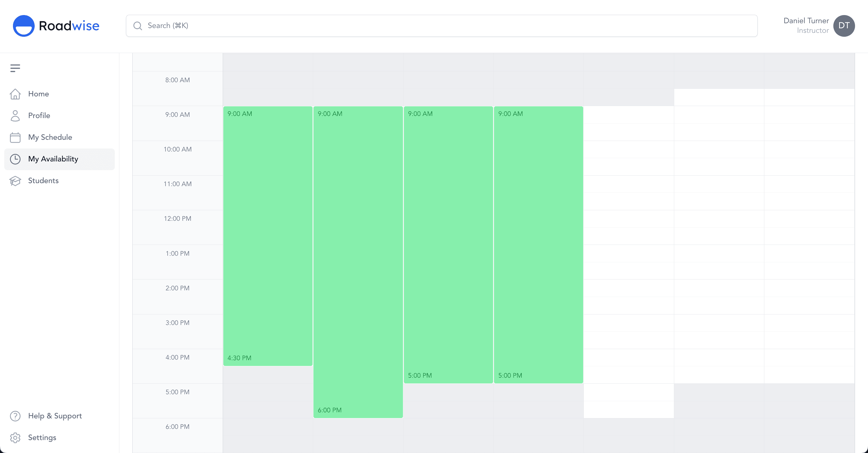Click the My Availability clock icon
This screenshot has width=868, height=453.
[x=15, y=159]
